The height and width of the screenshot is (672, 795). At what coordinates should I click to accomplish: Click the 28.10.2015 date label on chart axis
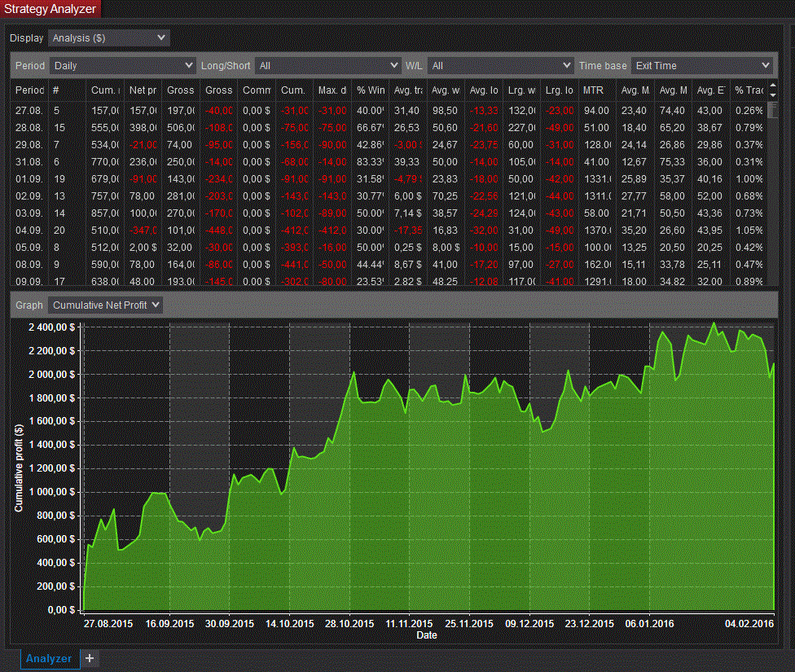[x=349, y=624]
